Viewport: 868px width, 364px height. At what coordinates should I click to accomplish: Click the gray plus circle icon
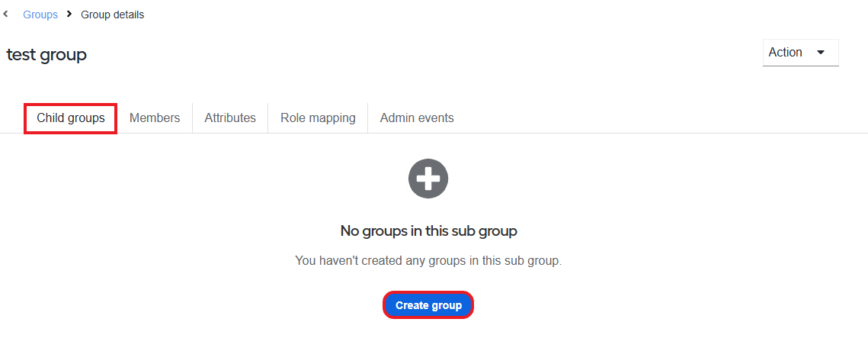click(428, 179)
